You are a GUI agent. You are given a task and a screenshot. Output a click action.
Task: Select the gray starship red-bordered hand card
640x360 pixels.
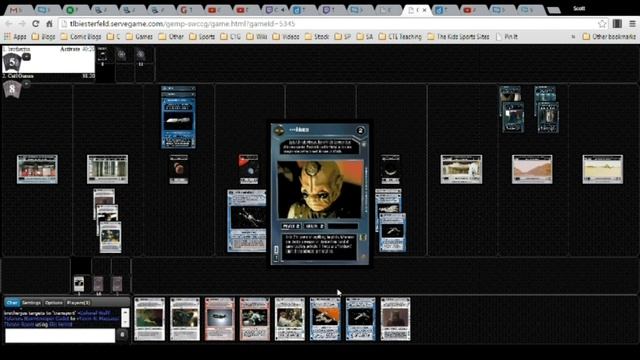[x=220, y=319]
